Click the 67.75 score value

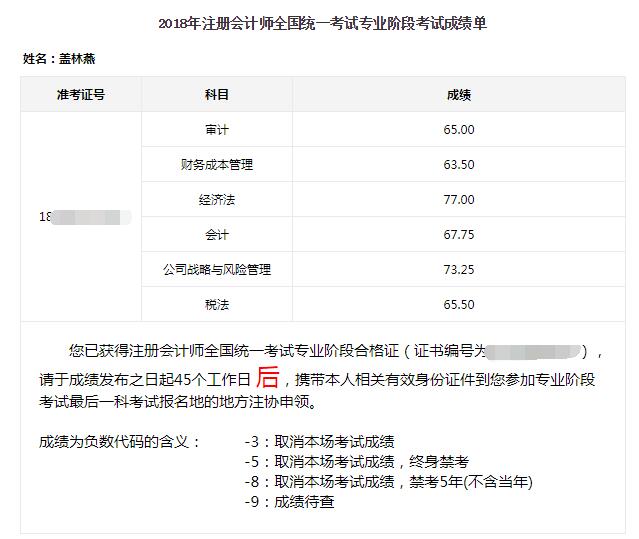(x=459, y=235)
